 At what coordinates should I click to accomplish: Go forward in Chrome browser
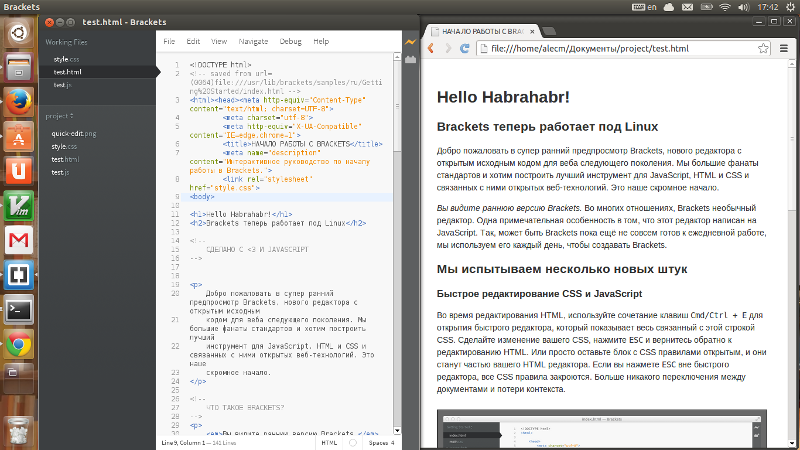tap(448, 48)
